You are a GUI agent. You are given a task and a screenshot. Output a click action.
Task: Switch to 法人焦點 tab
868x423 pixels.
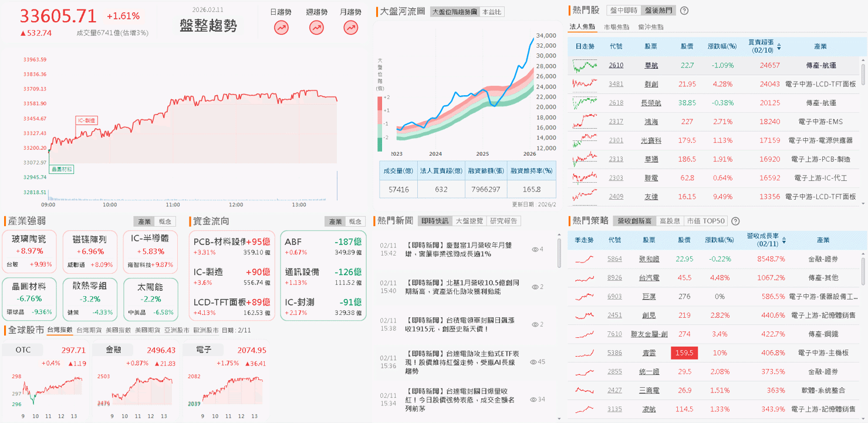coord(582,27)
